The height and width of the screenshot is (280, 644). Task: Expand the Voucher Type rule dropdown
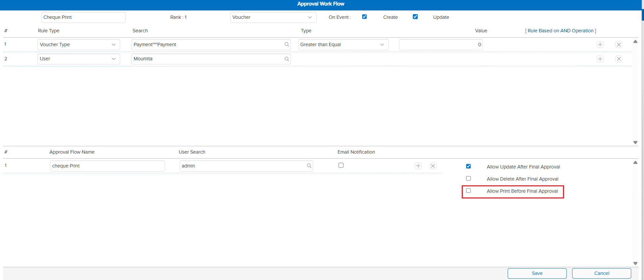pos(78,44)
